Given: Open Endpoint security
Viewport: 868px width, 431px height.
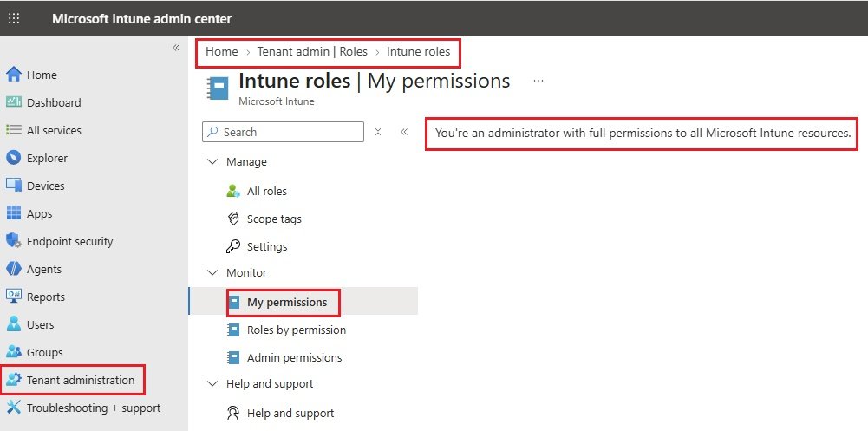Looking at the screenshot, I should point(69,241).
